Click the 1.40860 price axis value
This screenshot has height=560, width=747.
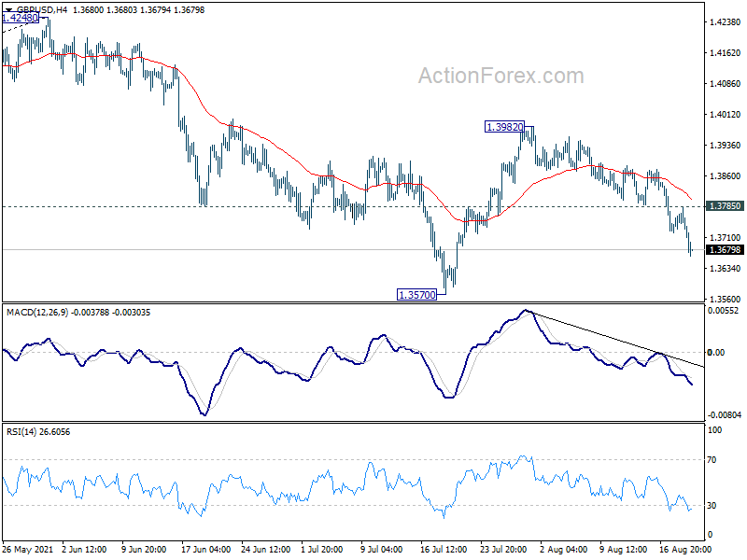(726, 83)
